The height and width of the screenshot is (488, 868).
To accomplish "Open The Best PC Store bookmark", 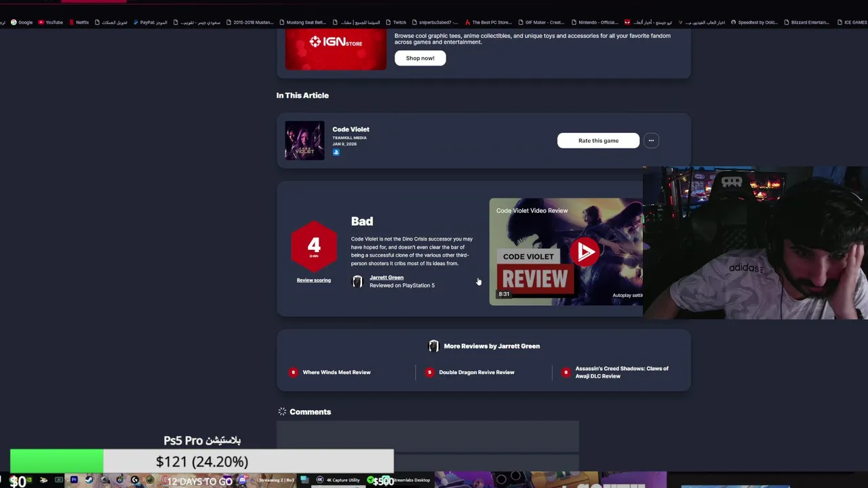I will [488, 22].
